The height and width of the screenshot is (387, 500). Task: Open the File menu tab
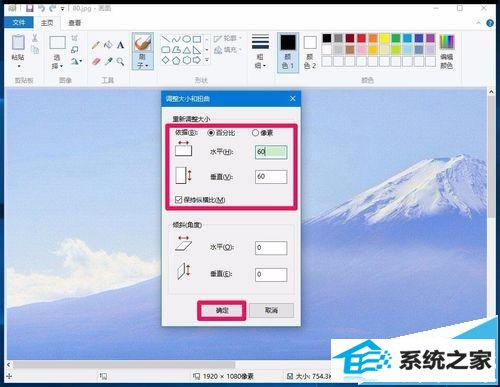pyautogui.click(x=19, y=23)
